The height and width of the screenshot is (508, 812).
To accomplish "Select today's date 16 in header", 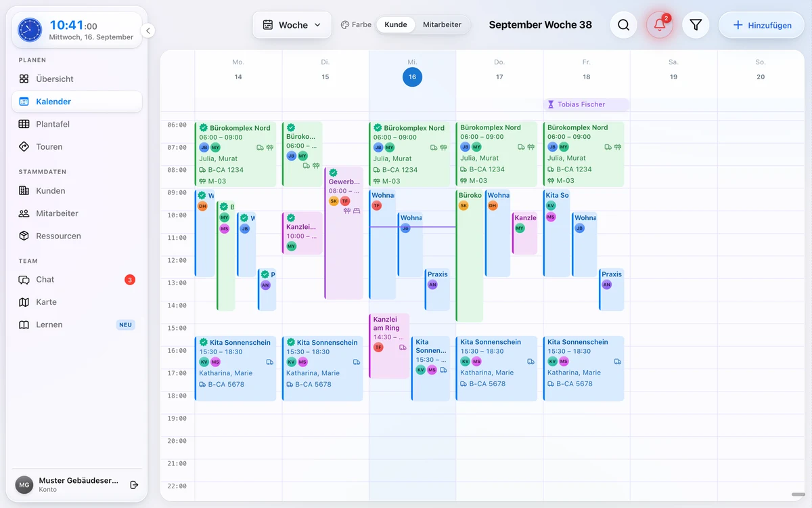I will tap(412, 77).
